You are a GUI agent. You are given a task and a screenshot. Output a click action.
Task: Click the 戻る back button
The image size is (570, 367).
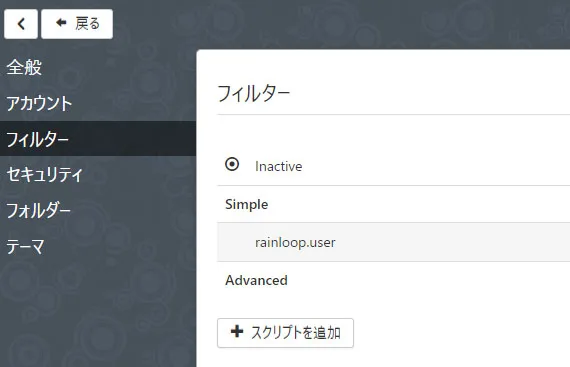77,24
